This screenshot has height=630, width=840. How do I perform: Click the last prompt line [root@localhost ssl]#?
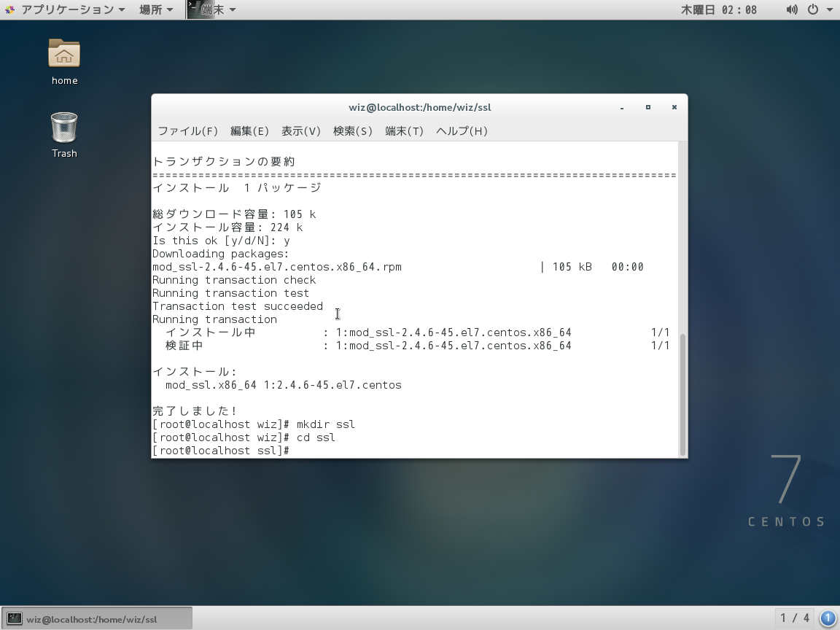tap(221, 451)
